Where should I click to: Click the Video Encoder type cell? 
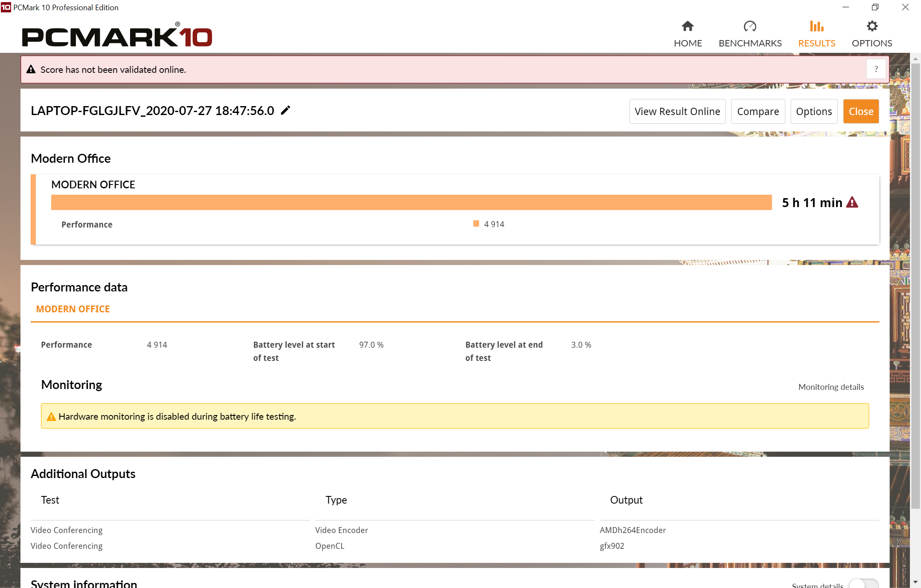pyautogui.click(x=342, y=530)
